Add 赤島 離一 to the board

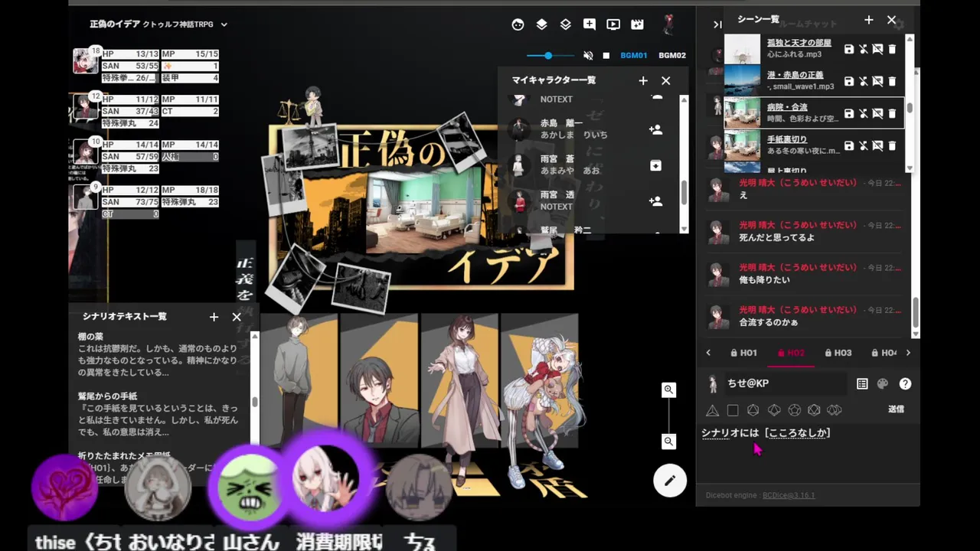pyautogui.click(x=655, y=130)
